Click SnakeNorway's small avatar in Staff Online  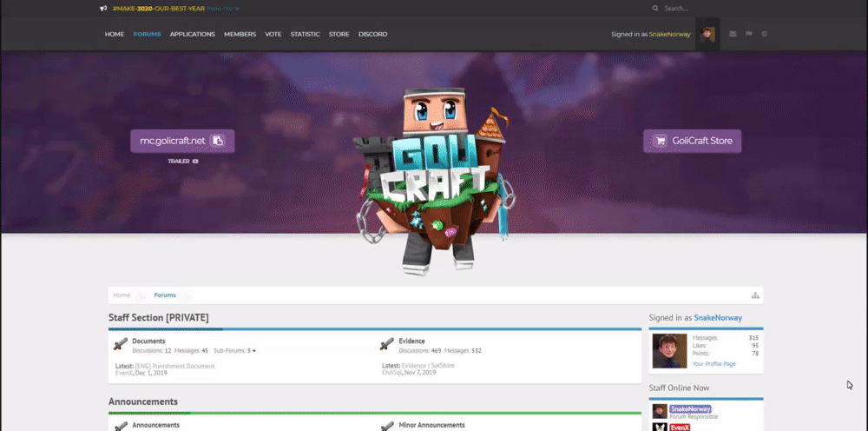pyautogui.click(x=660, y=411)
